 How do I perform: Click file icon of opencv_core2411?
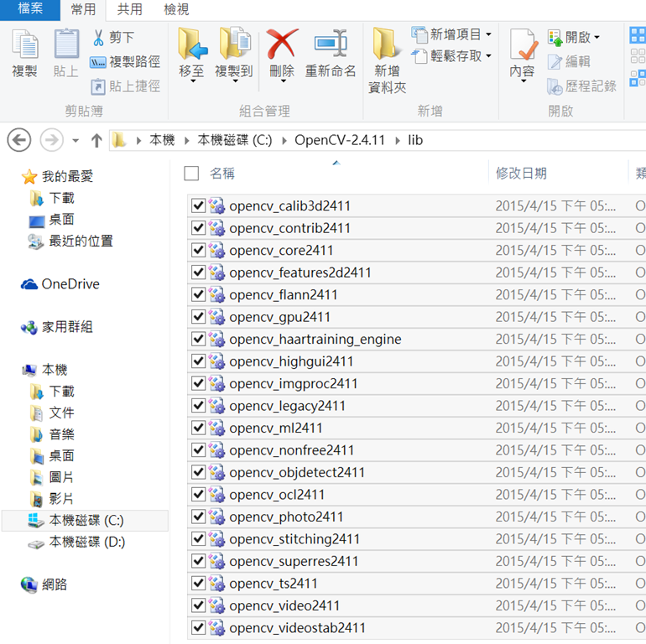click(x=216, y=251)
